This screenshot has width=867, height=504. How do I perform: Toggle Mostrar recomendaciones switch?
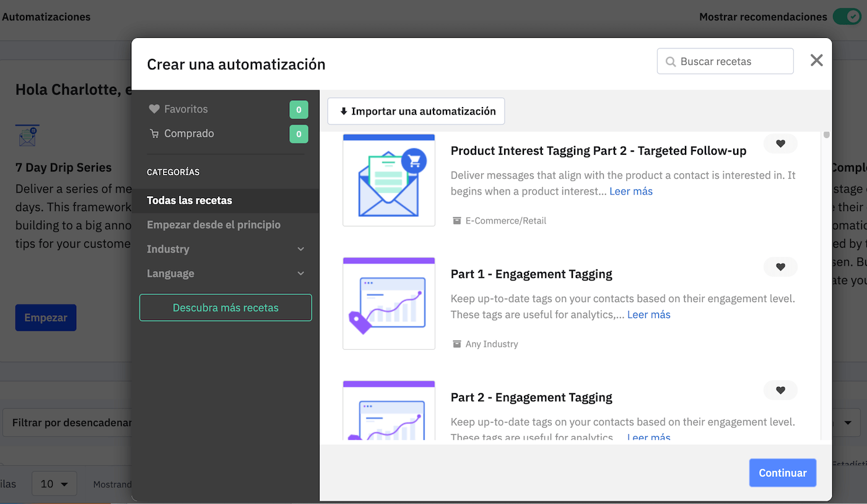pos(847,17)
